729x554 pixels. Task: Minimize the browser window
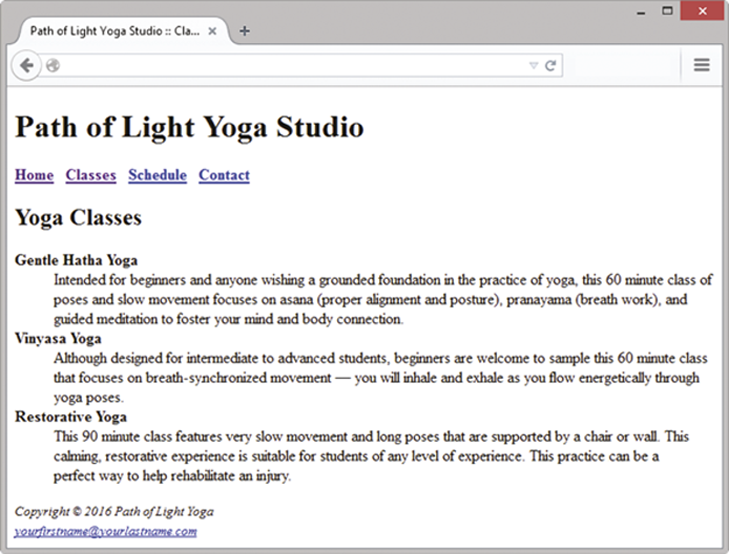click(641, 11)
